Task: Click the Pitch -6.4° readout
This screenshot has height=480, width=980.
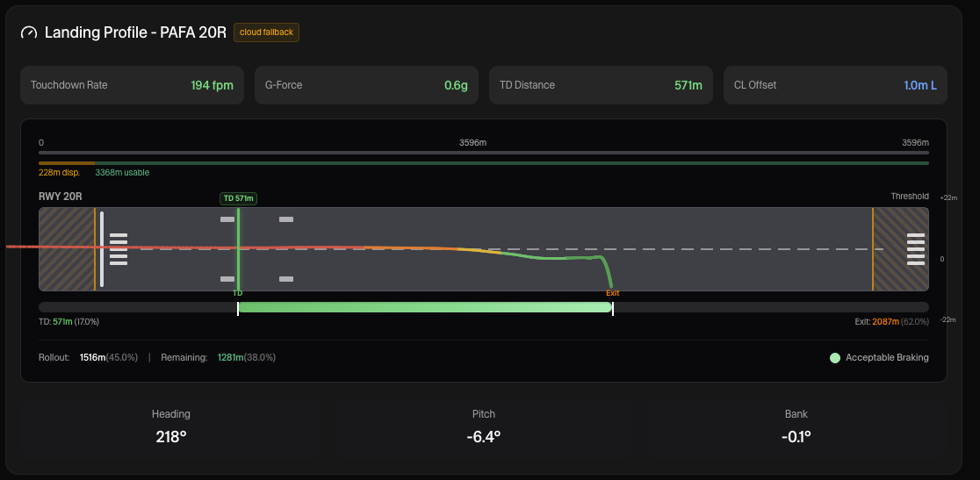Action: point(484,427)
